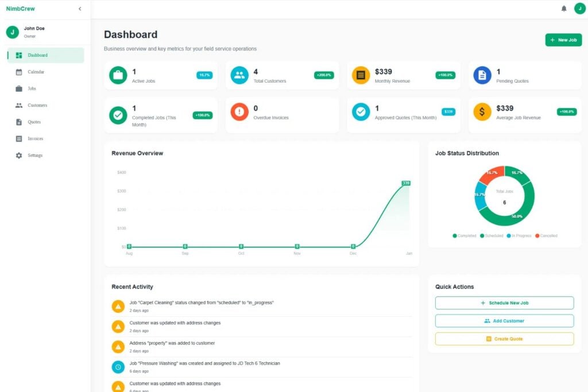Image resolution: width=588 pixels, height=392 pixels.
Task: Toggle the Scheduled legend item
Action: [x=492, y=236]
